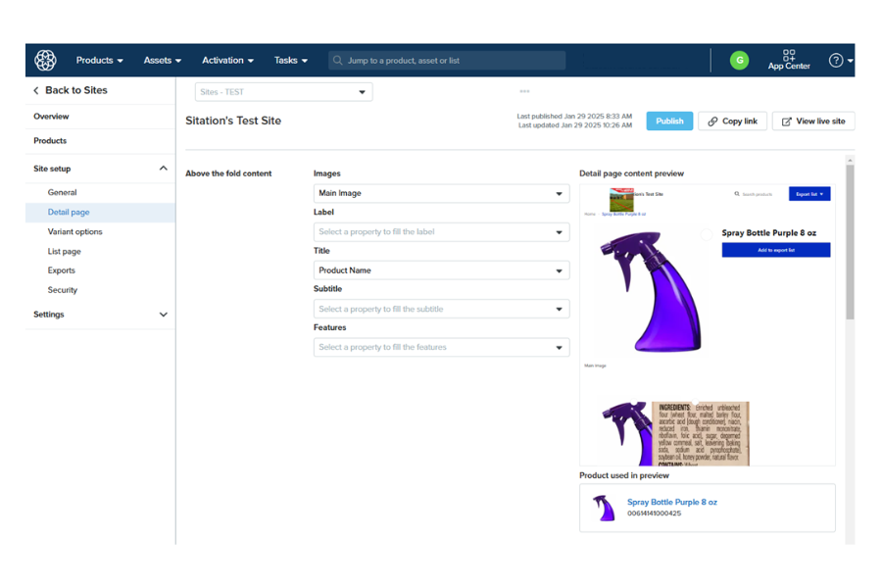Collapse the Site setup section
Screen dimensions: 882x588
point(163,169)
